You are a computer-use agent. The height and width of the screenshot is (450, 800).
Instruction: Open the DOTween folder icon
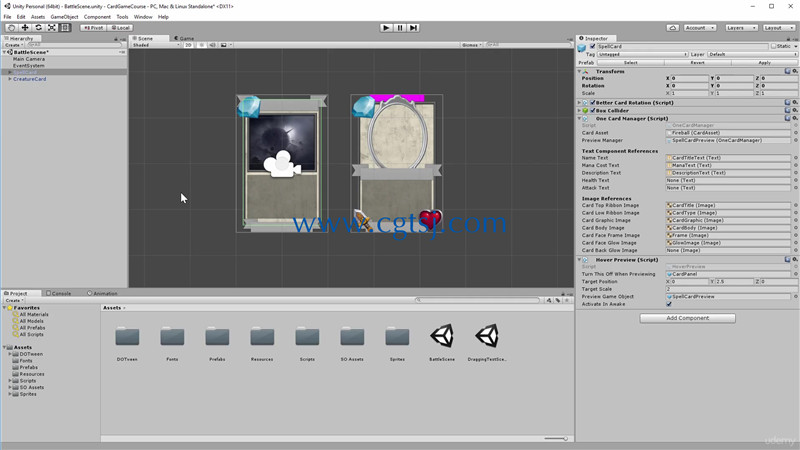[127, 336]
